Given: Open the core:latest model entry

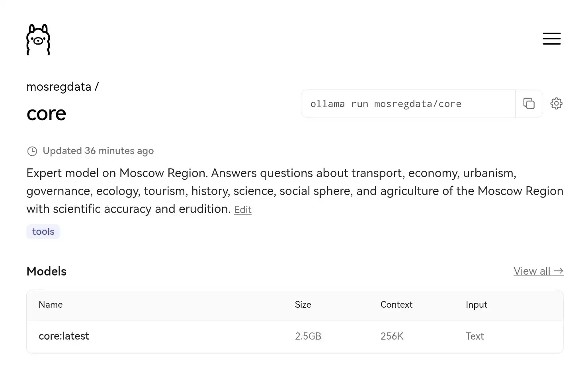Looking at the screenshot, I should click(64, 336).
